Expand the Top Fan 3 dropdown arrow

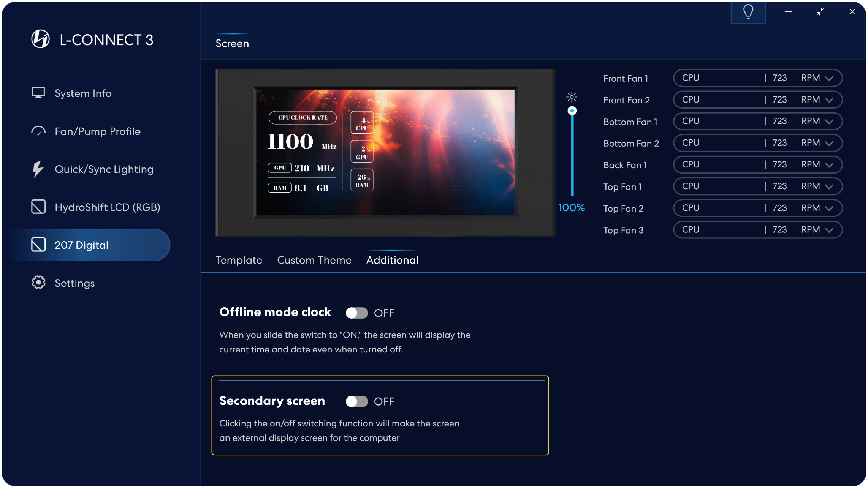tap(829, 230)
